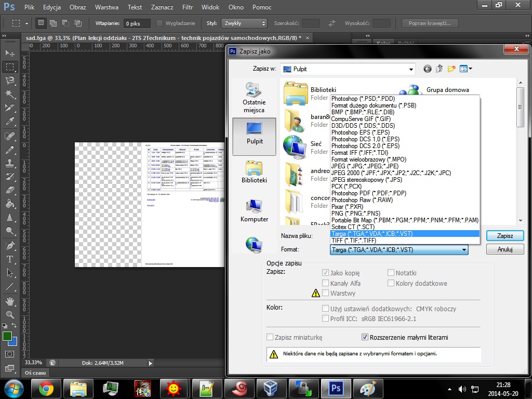Open the Warstwa menu
532x399 pixels.
click(107, 7)
